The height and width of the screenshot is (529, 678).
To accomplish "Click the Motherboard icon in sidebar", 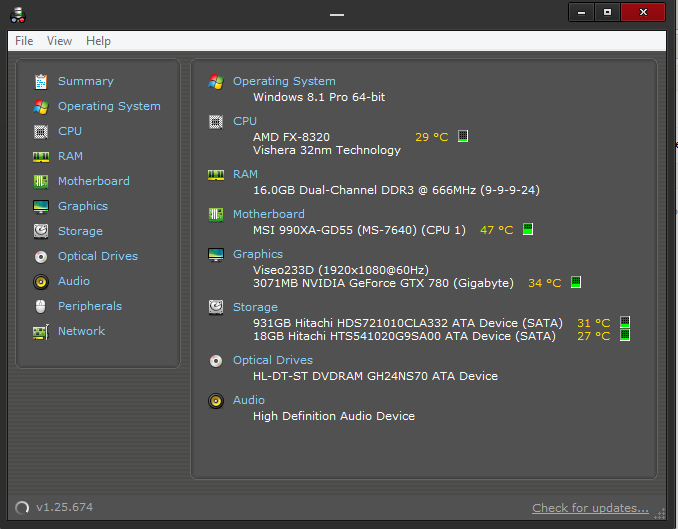I will [x=41, y=181].
